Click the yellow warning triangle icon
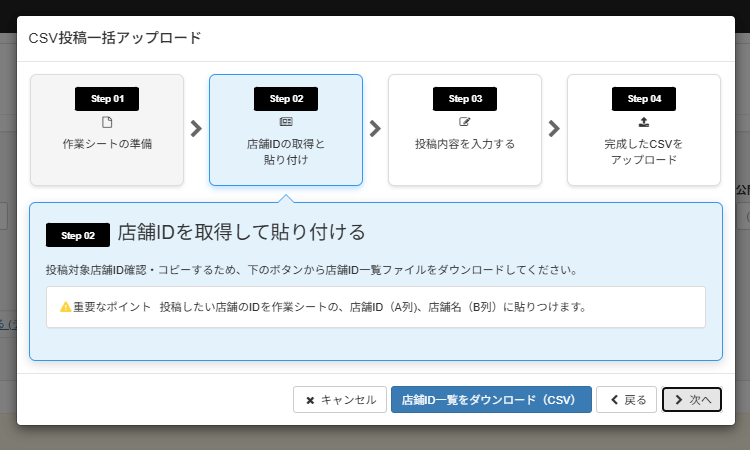Screen dimensions: 750x450 (66, 307)
